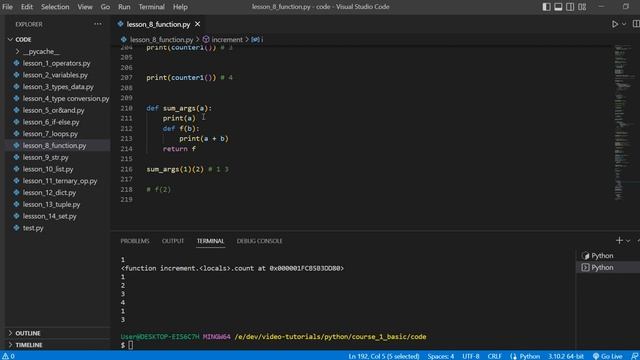Image resolution: width=640 pixels, height=360 pixels.
Task: Select first Python terminal in list
Action: click(608, 256)
